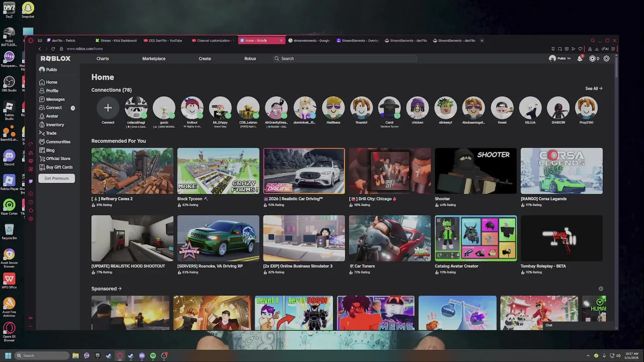Viewport: 644px width, 362px height.
Task: Open Inventory in the sidebar
Action: point(51,125)
